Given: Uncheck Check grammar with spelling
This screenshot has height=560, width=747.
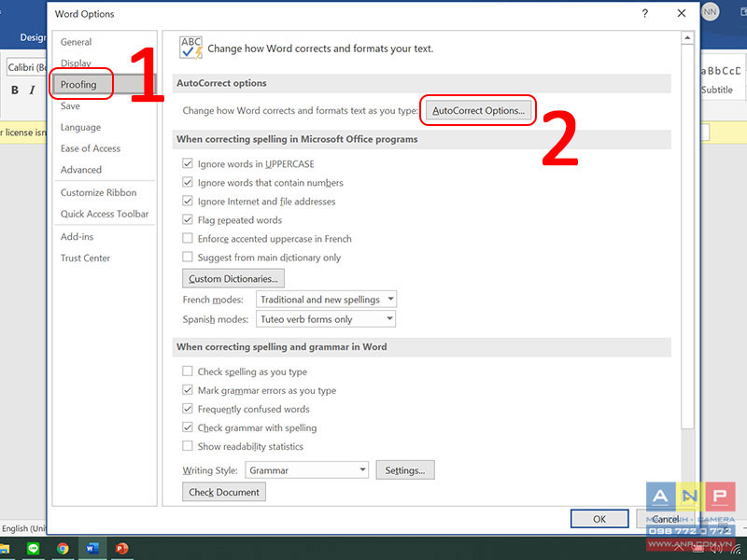Looking at the screenshot, I should 188,427.
